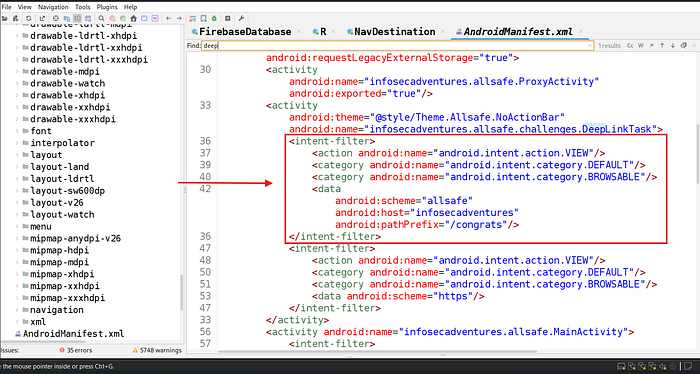Clear the Find field with its x

pos(590,46)
